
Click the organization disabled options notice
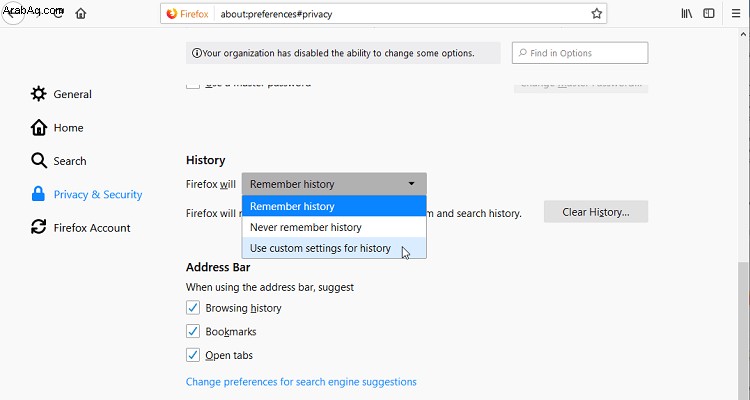coord(343,53)
